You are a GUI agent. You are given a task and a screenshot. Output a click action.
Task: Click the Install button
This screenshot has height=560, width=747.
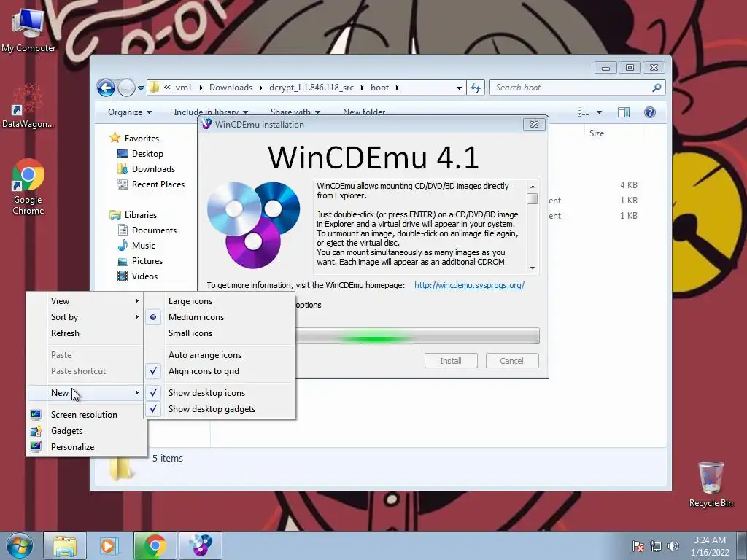tap(451, 361)
